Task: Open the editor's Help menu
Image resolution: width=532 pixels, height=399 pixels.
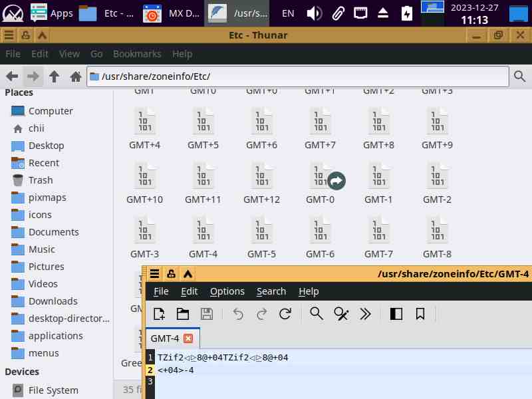Action: point(309,291)
